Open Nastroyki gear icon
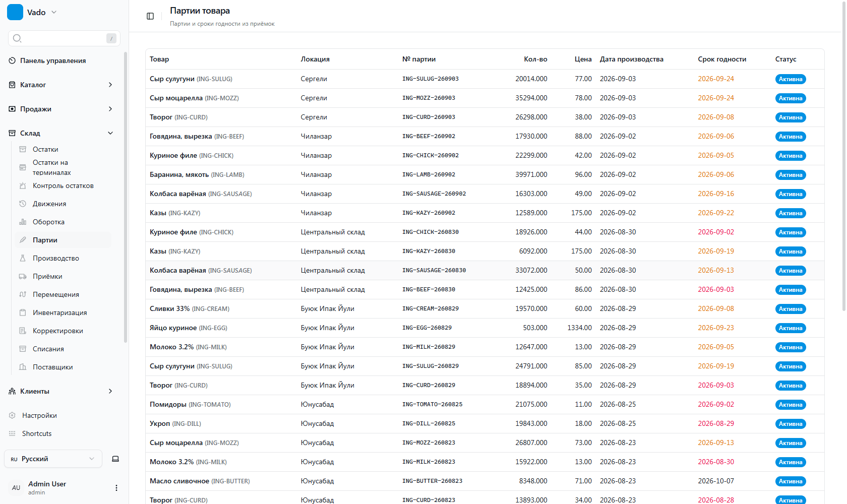Image resolution: width=847 pixels, height=504 pixels. coord(12,415)
